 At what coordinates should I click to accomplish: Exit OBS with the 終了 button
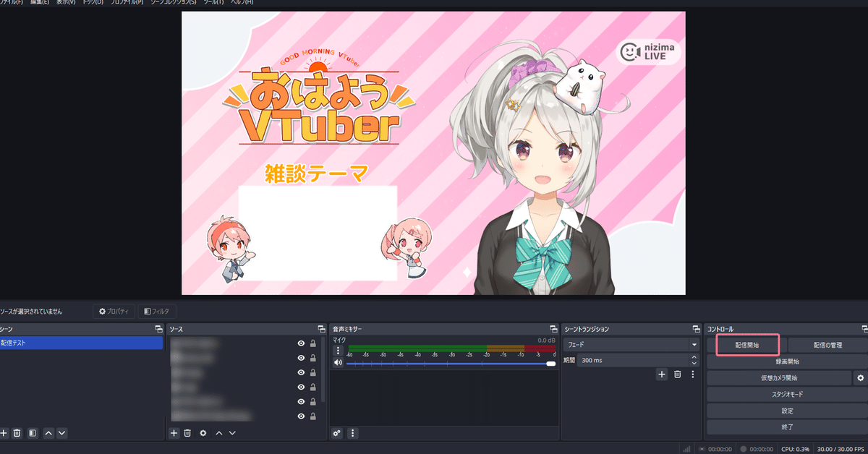click(x=786, y=427)
